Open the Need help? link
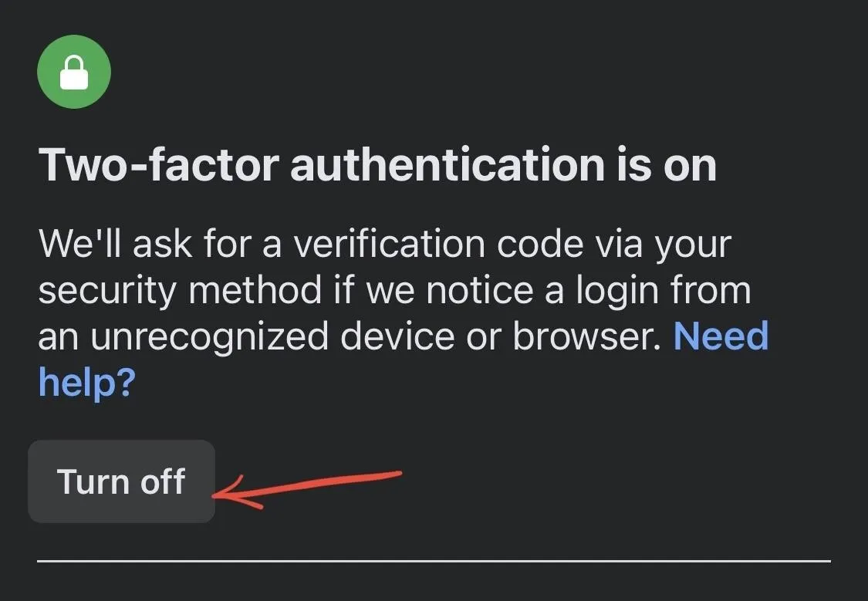 point(404,359)
